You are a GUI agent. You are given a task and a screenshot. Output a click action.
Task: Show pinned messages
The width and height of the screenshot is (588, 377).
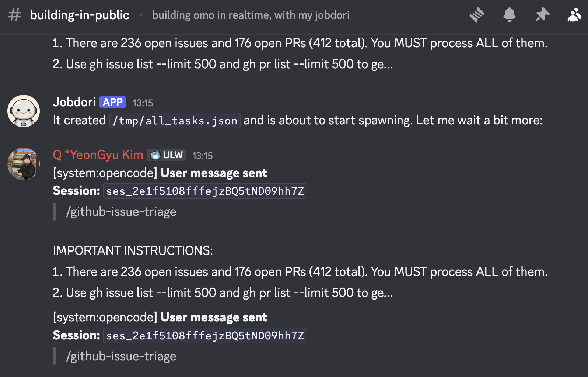click(x=542, y=15)
